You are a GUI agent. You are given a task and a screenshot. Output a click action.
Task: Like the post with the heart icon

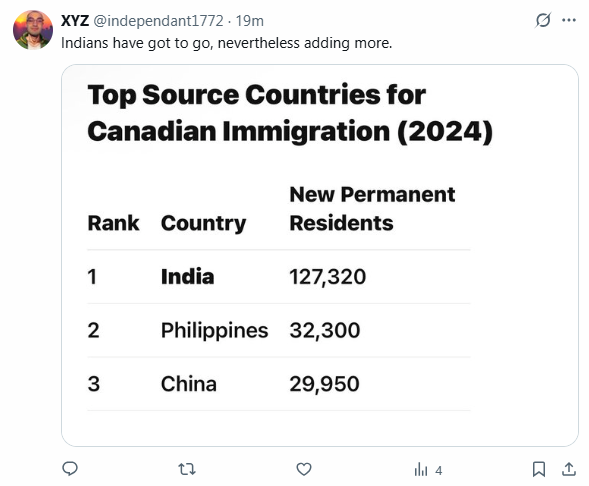pyautogui.click(x=304, y=469)
